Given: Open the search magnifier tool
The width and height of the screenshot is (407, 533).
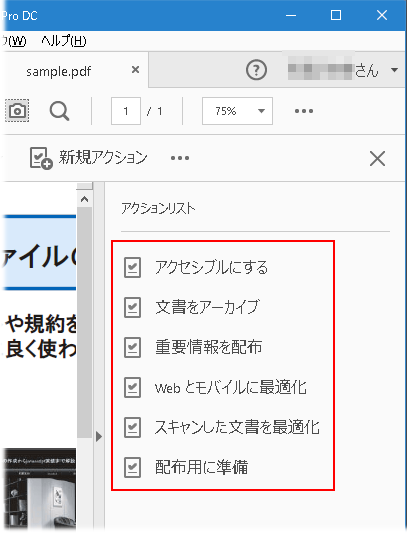Looking at the screenshot, I should click(x=60, y=111).
